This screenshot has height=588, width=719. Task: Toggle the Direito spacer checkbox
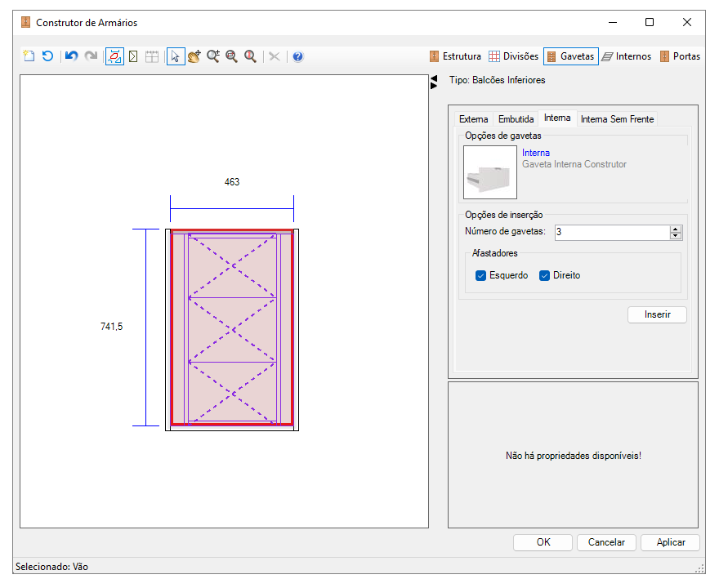click(544, 275)
